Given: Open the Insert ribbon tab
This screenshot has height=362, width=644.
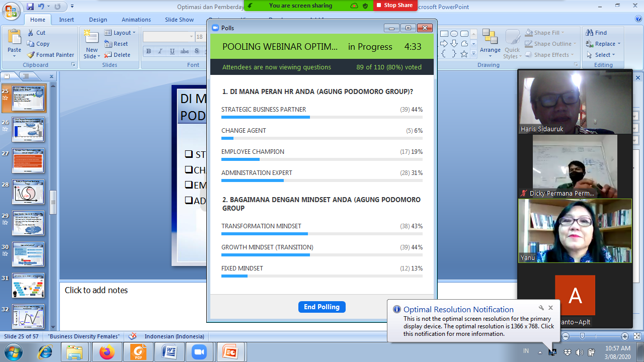Looking at the screenshot, I should click(x=66, y=20).
